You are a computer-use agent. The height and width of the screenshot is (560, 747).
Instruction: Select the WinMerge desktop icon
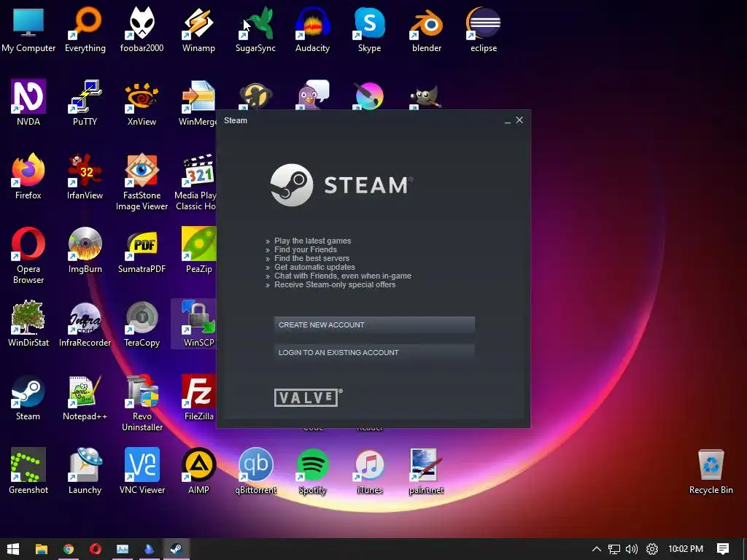tap(198, 103)
